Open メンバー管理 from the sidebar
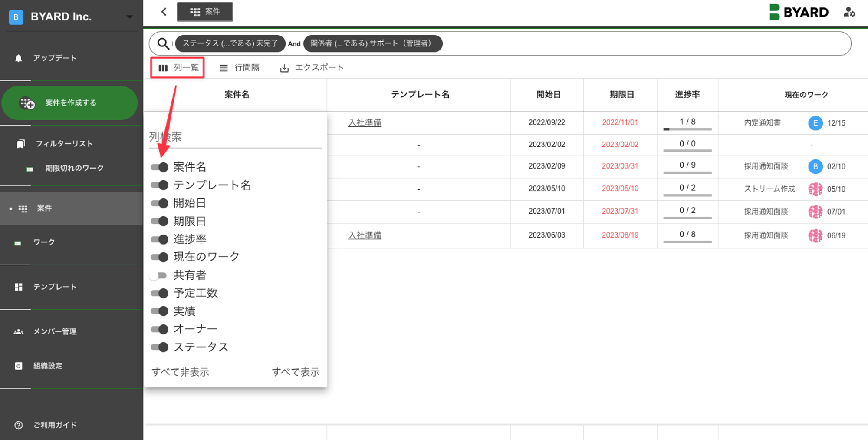The image size is (868, 440). point(55,331)
